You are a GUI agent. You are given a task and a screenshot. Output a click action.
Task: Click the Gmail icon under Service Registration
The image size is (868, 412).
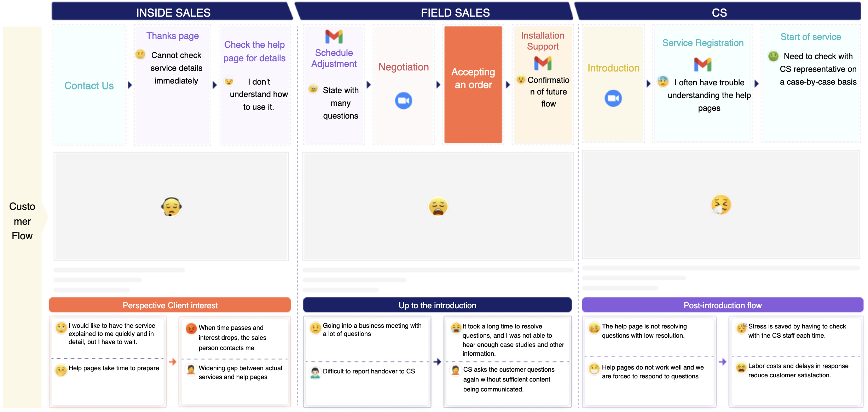click(702, 64)
